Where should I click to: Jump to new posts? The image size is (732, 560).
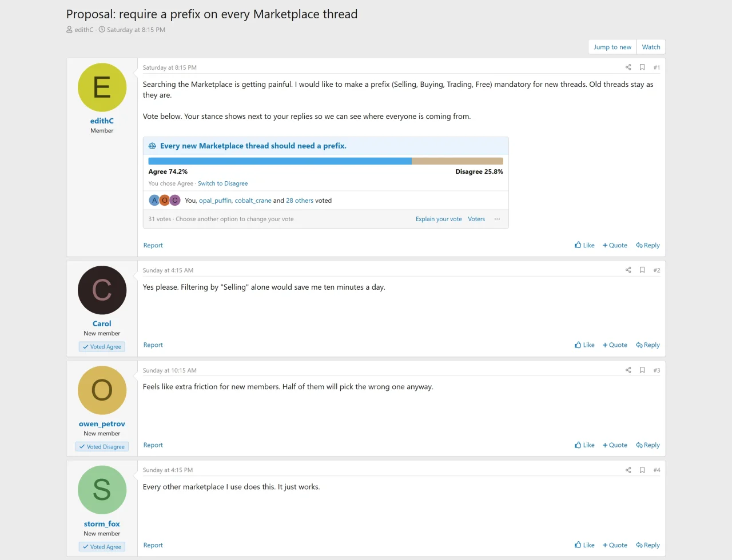pyautogui.click(x=612, y=47)
